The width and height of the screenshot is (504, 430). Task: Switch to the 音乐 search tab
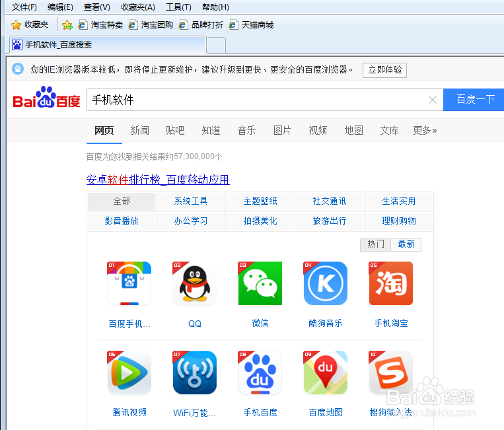[246, 130]
